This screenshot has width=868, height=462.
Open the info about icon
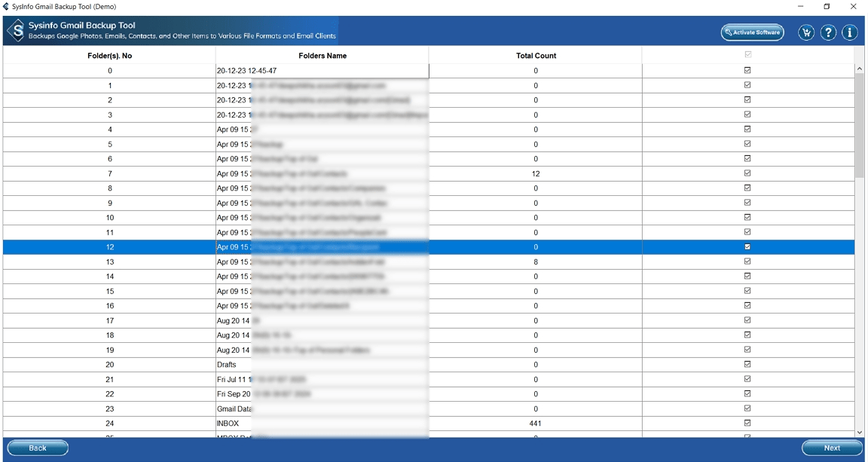(850, 32)
